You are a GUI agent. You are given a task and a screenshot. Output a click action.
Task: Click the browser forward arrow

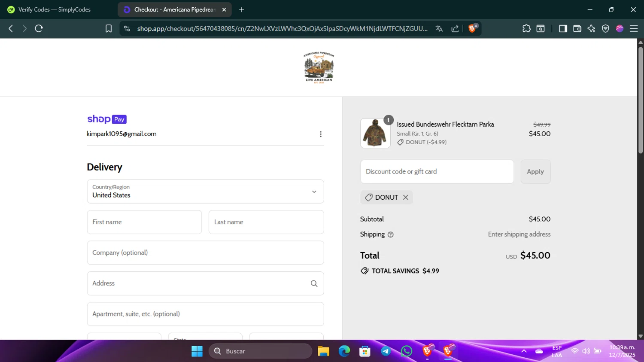tap(24, 28)
